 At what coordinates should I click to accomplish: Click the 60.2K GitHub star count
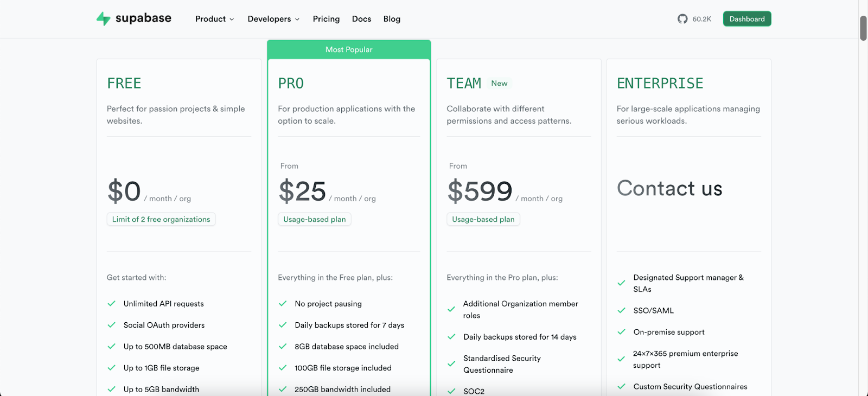click(x=702, y=19)
